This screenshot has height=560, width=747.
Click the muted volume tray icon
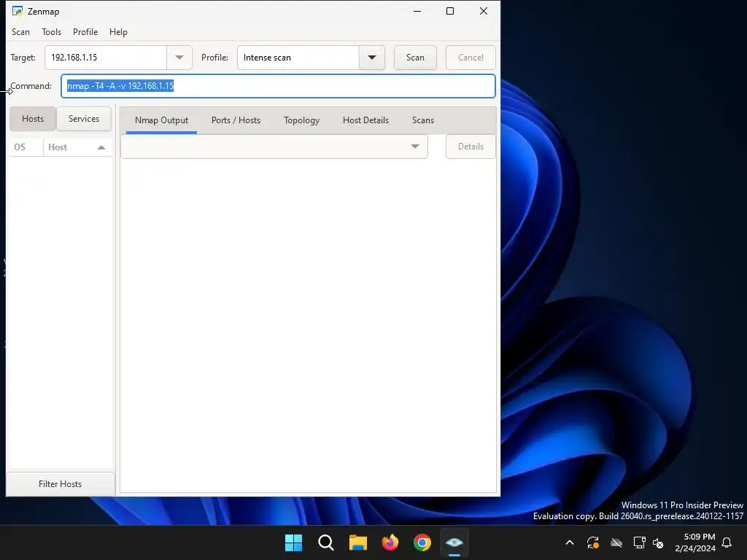658,542
